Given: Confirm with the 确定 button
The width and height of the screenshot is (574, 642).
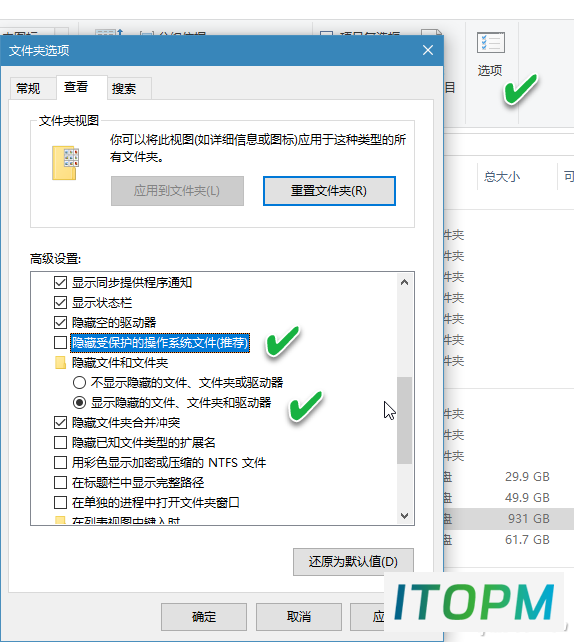Looking at the screenshot, I should pos(204,617).
